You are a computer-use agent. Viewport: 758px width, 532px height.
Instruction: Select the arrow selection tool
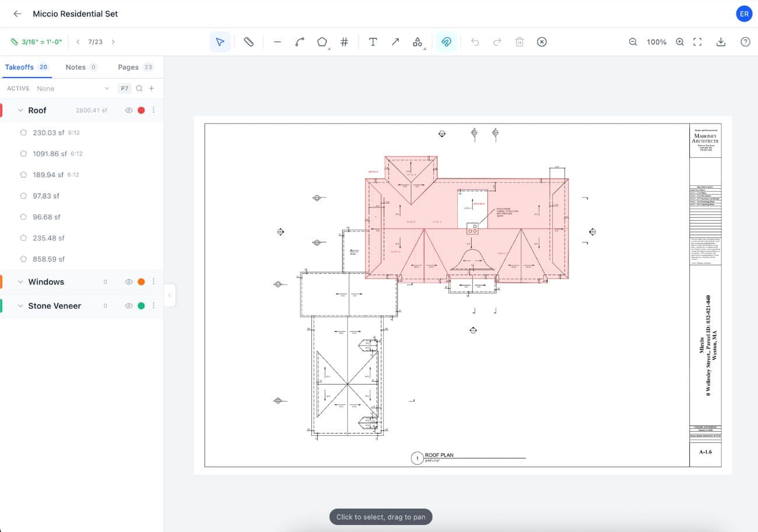[220, 41]
